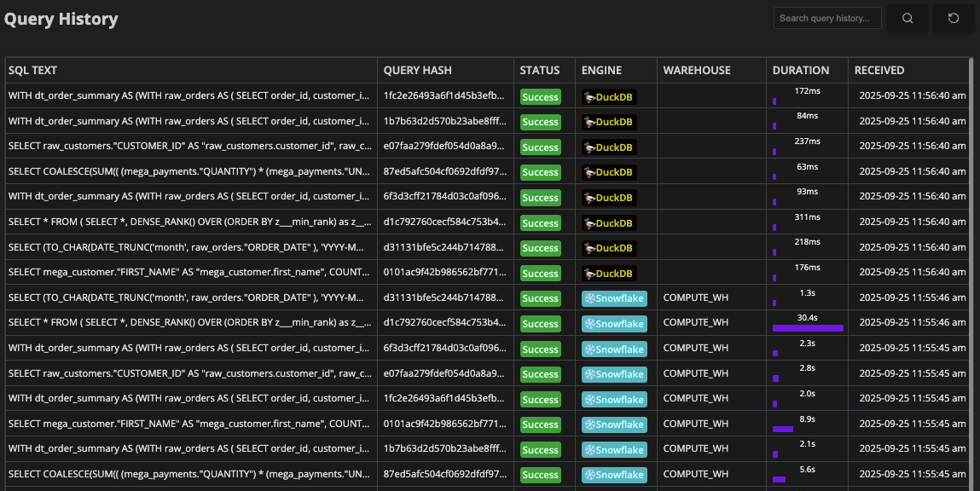The width and height of the screenshot is (980, 491).
Task: Click the RECEIVED column header
Action: 879,71
